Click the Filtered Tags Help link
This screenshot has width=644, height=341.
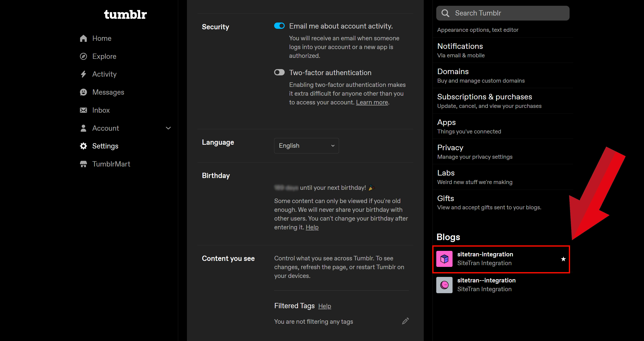(x=325, y=306)
